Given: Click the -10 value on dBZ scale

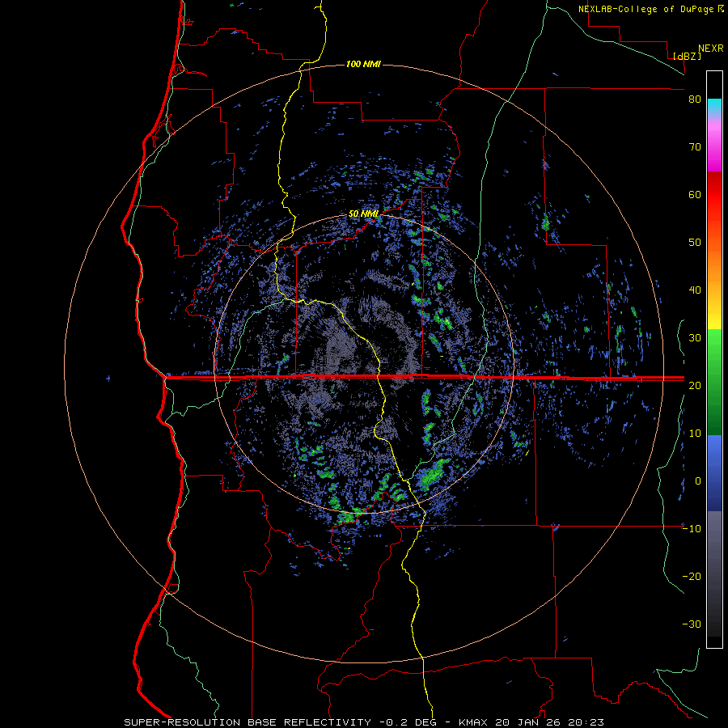Looking at the screenshot, I should click(692, 528).
